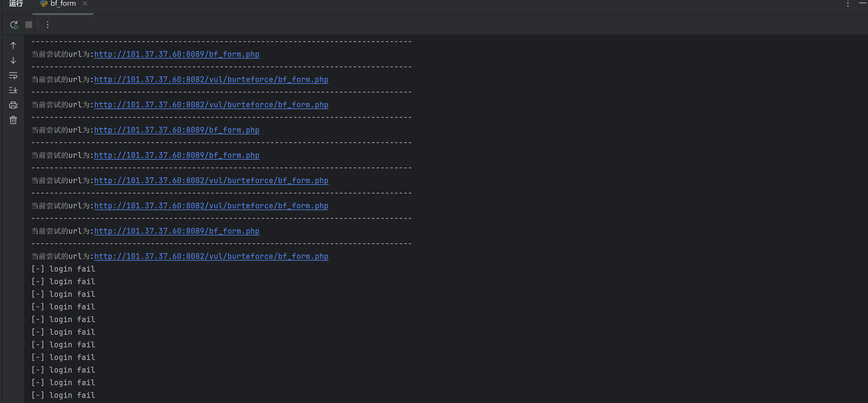Open last 8089/bf_form.php link in output

coord(177,231)
